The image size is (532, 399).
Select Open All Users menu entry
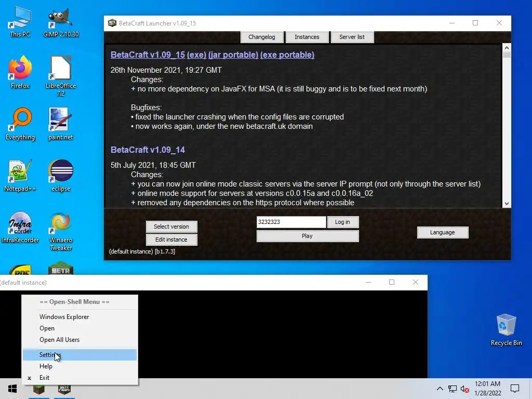80,340
